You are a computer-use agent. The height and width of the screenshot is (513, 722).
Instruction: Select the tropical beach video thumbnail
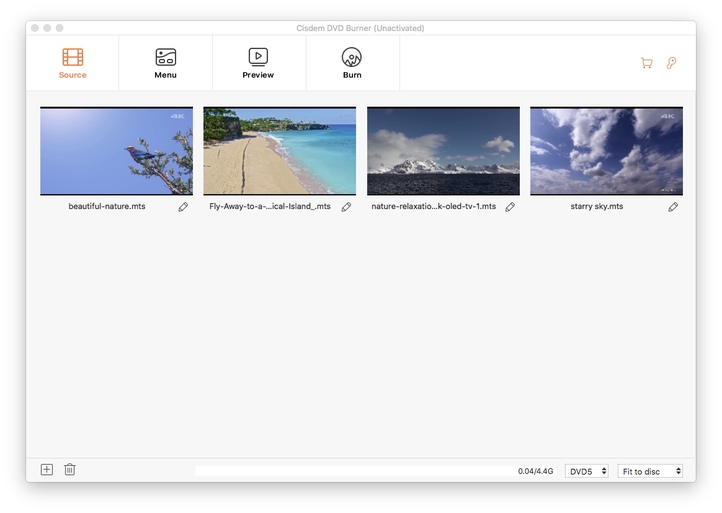(279, 151)
